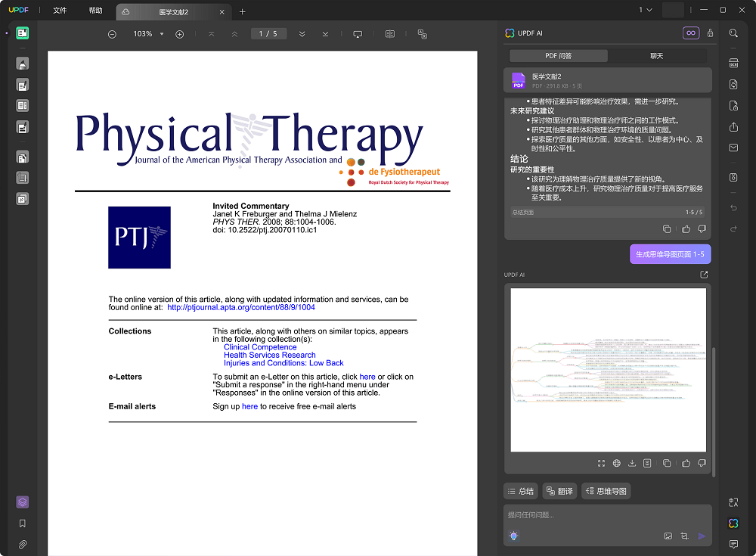
Task: Click the generated mind map thumbnail
Action: pos(608,370)
